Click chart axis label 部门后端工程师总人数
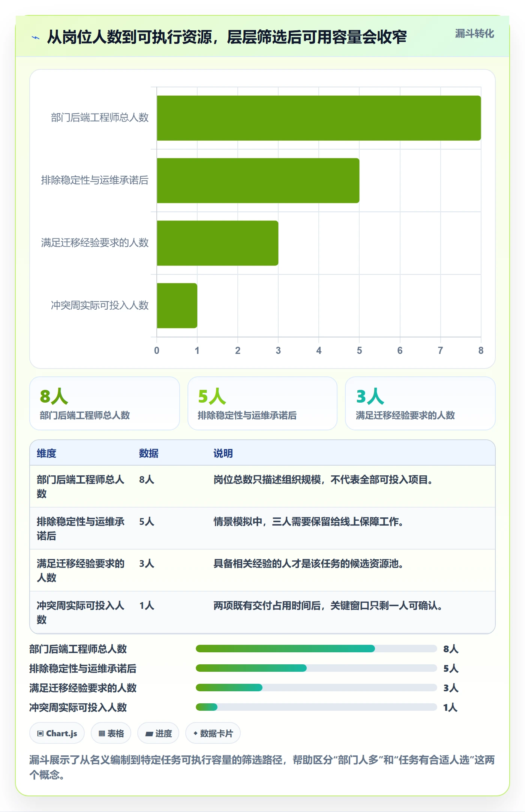The image size is (525, 812). pyautogui.click(x=100, y=118)
